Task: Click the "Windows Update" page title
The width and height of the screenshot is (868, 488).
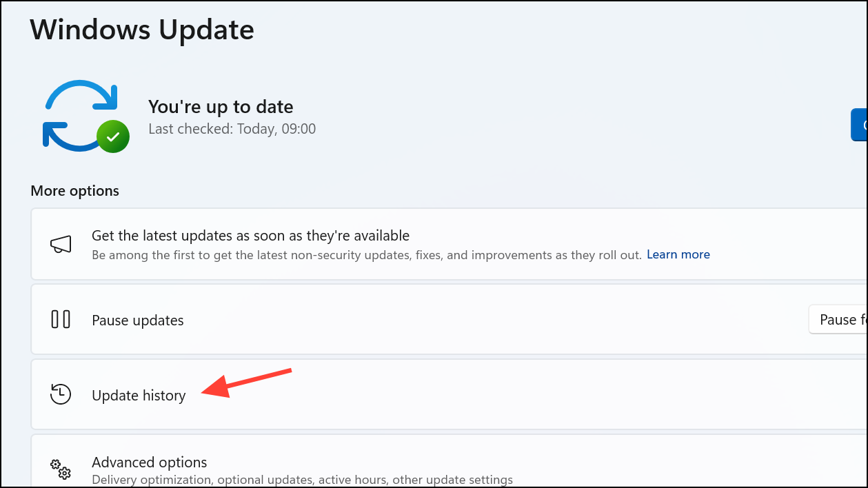Action: click(x=141, y=29)
